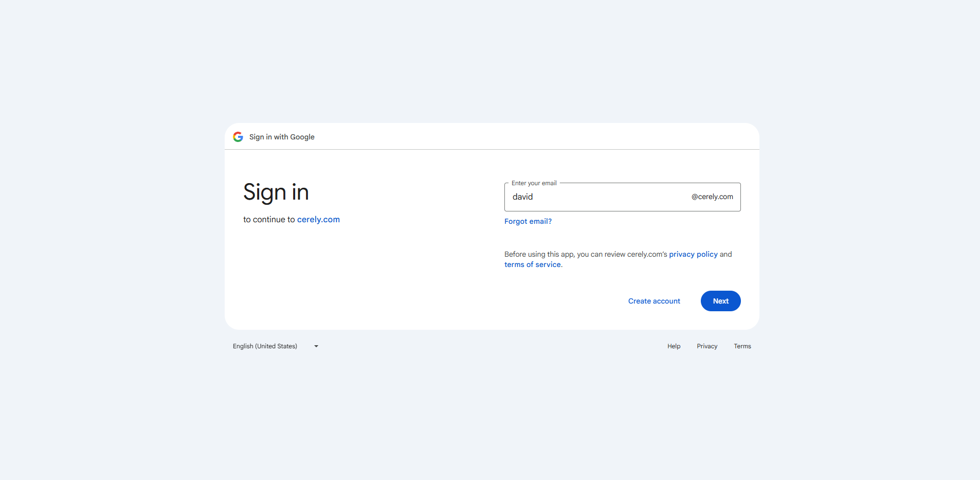Follow the cerely.com link under Sign in
Viewport: 980px width, 480px height.
tap(318, 219)
